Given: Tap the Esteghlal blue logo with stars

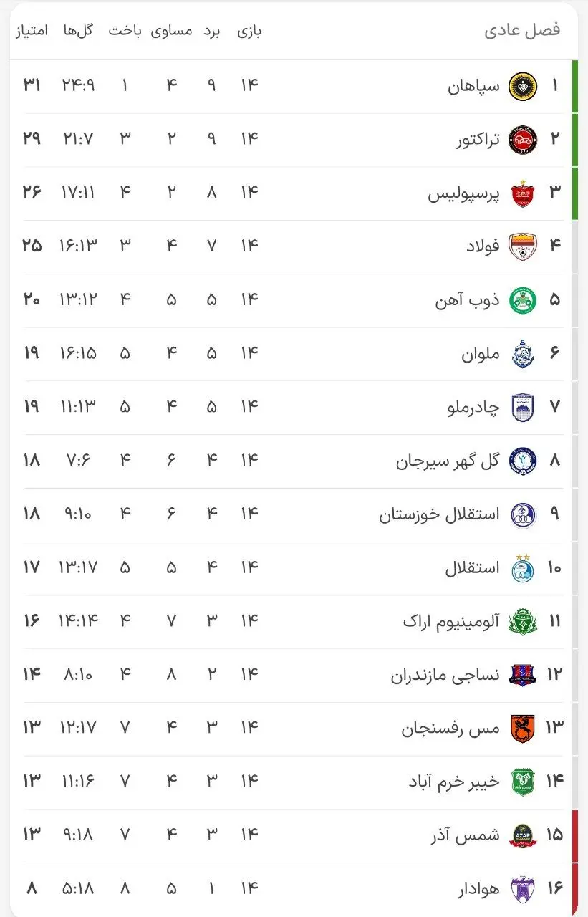Looking at the screenshot, I should click(522, 567).
